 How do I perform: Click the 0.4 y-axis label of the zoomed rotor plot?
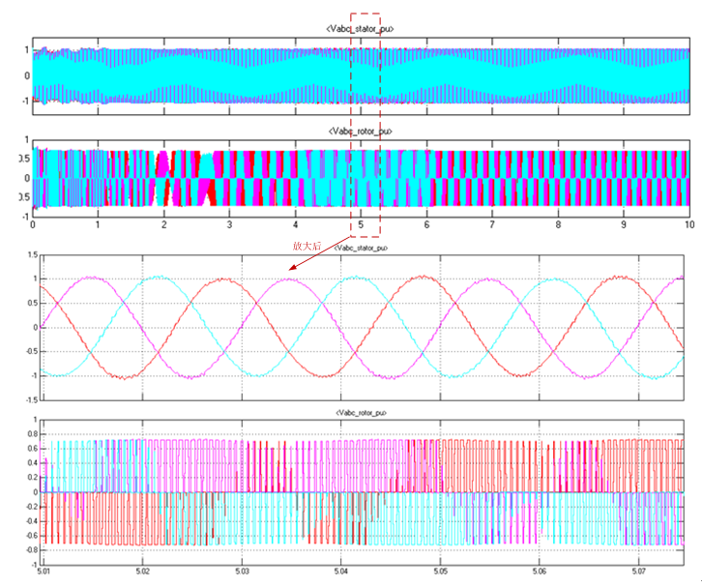(33, 463)
